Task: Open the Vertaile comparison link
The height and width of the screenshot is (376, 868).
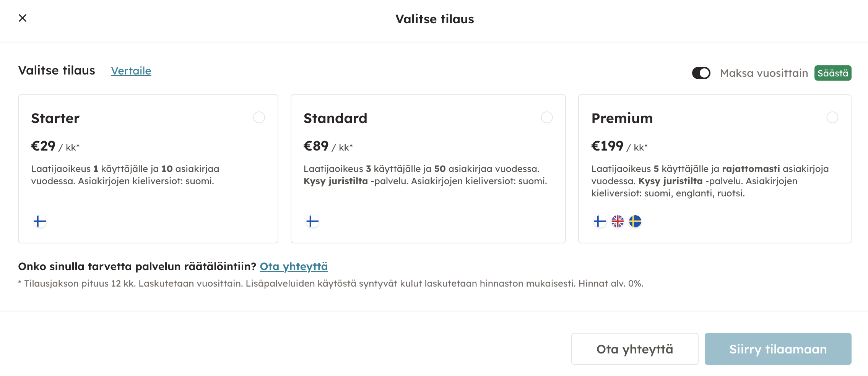Action: 131,71
